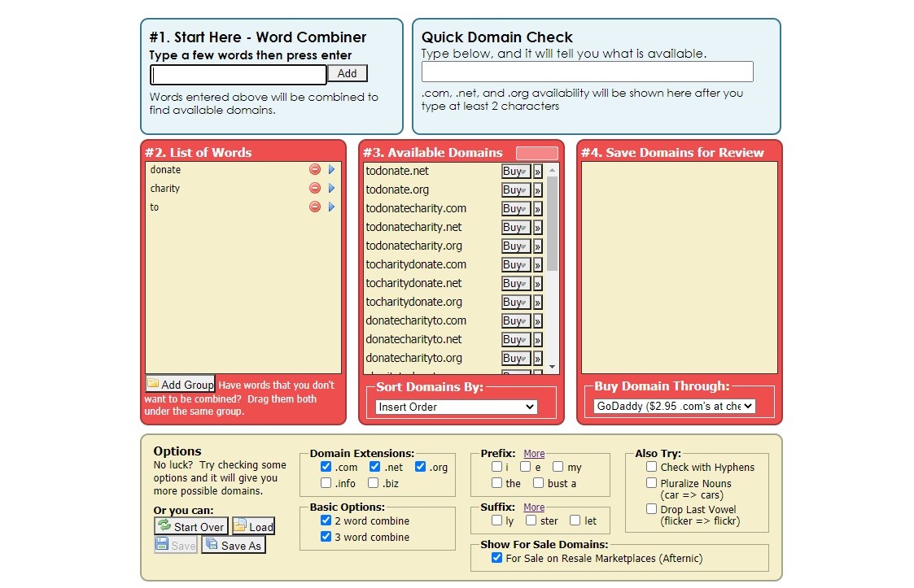Save donatecharityto.org to review list arrow

pyautogui.click(x=537, y=358)
